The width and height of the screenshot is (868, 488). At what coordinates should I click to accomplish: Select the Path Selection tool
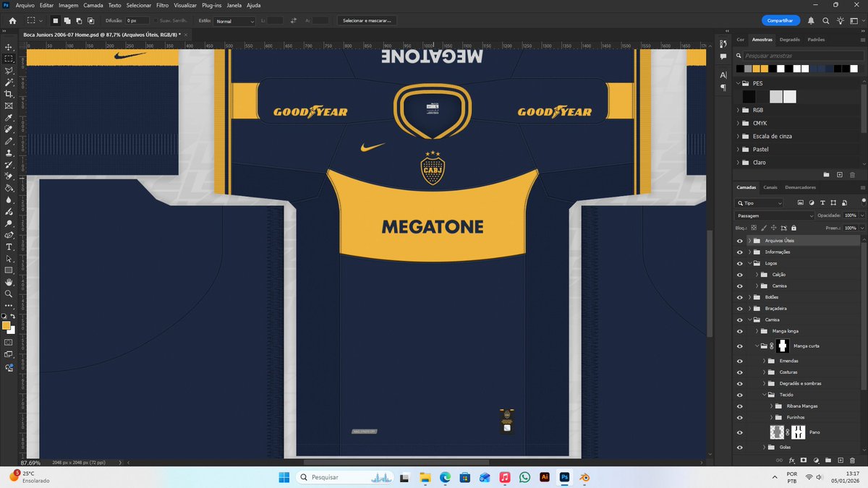[9, 258]
